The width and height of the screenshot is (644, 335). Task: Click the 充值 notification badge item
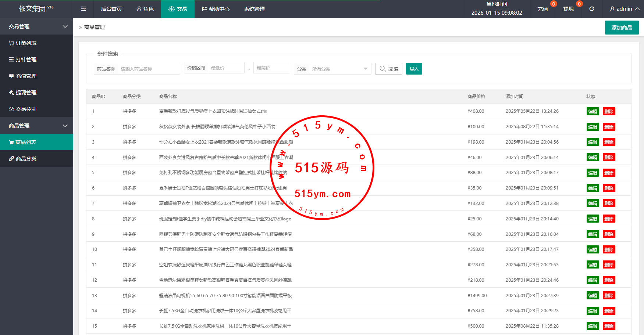(543, 9)
